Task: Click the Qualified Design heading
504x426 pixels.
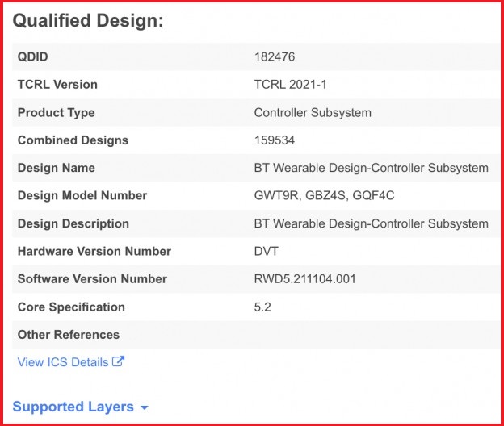Action: coord(88,21)
